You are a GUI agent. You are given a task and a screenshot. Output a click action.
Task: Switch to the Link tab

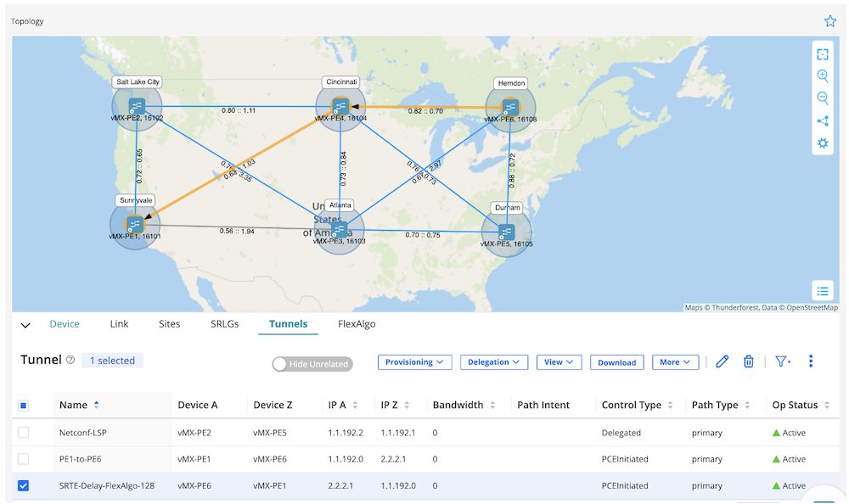(119, 324)
